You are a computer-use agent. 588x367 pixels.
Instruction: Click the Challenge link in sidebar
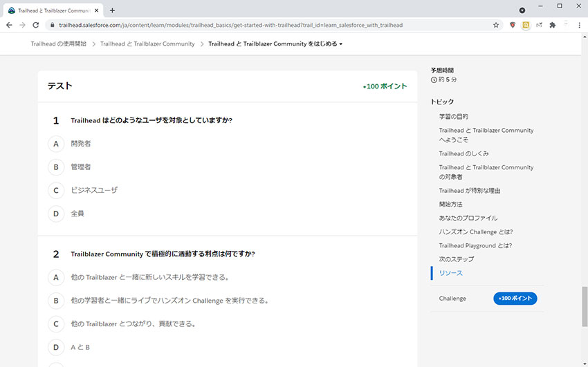click(452, 299)
